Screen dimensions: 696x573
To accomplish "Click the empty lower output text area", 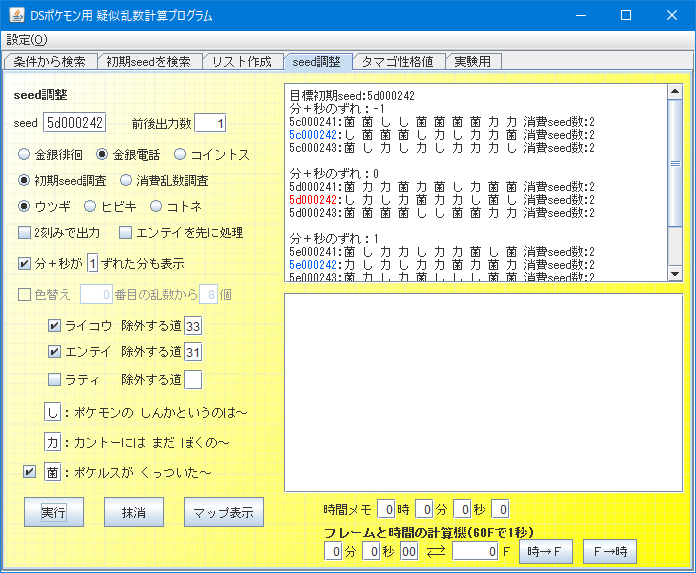I will click(x=483, y=392).
